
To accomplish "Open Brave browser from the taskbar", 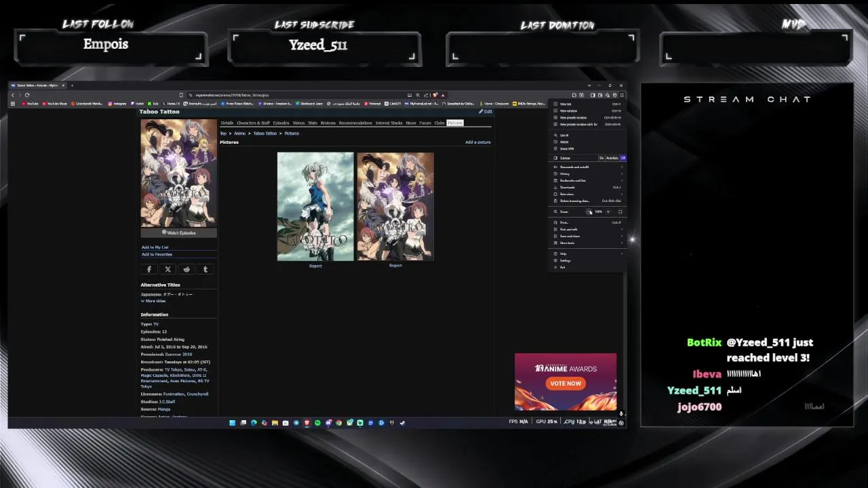I will pos(307,422).
